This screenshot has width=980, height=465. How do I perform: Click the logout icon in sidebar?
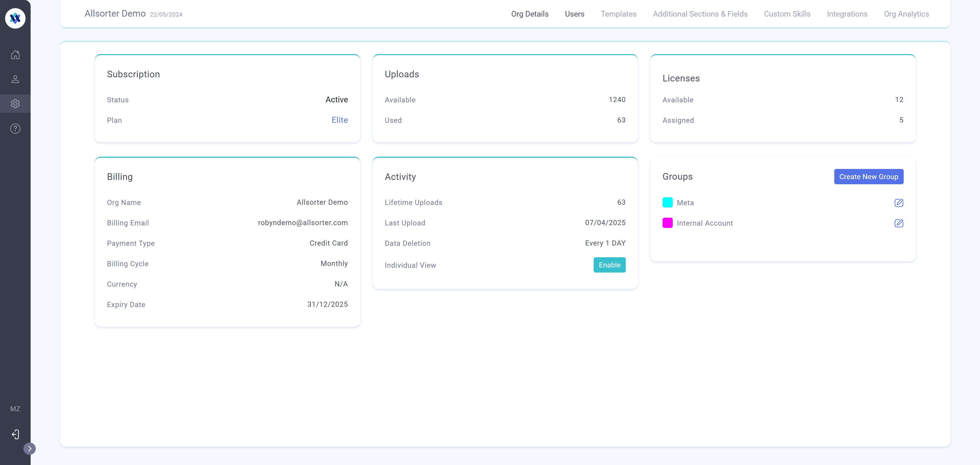click(15, 434)
